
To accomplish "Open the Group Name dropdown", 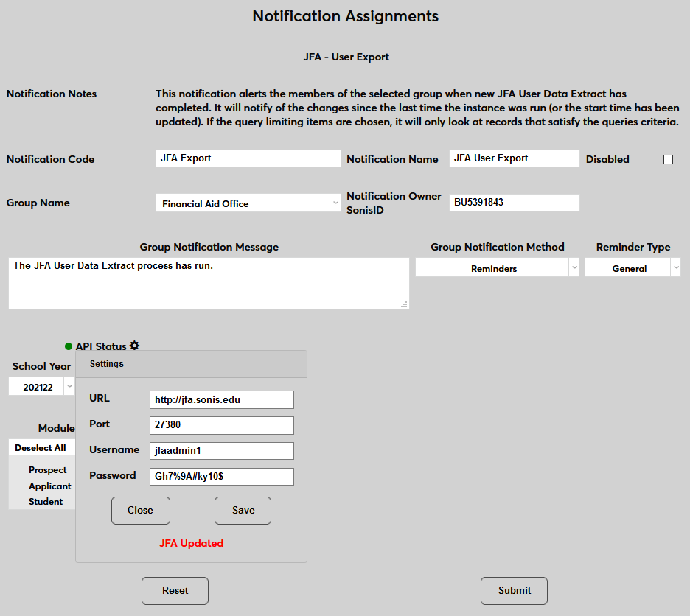I will 248,203.
